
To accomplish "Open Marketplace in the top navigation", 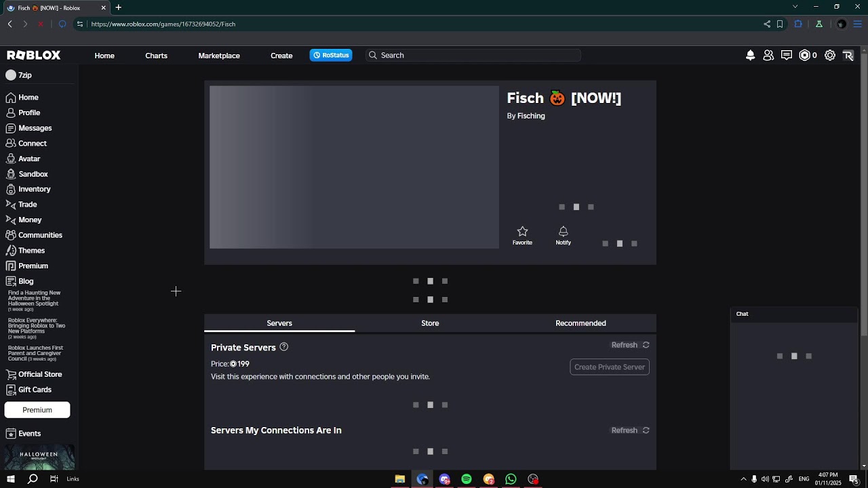I will point(219,56).
